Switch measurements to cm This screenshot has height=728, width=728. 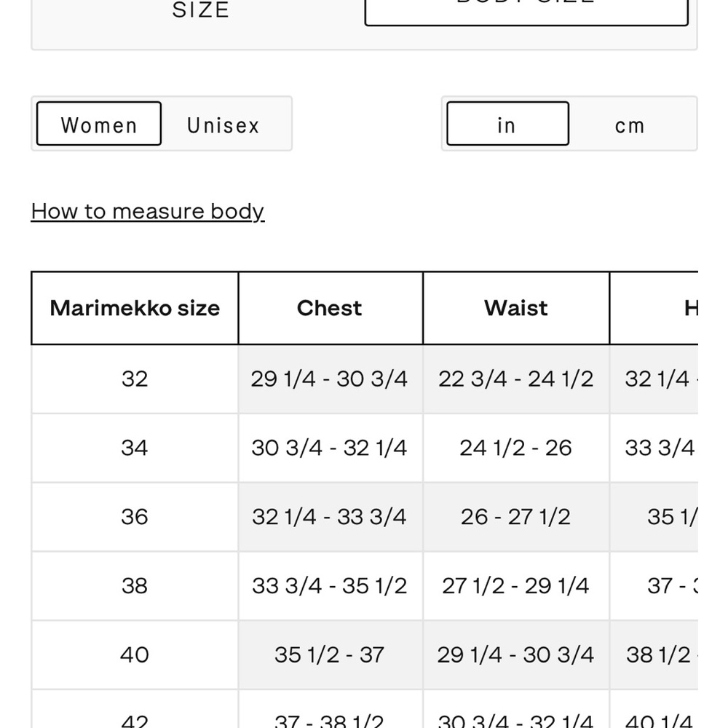[x=630, y=124]
